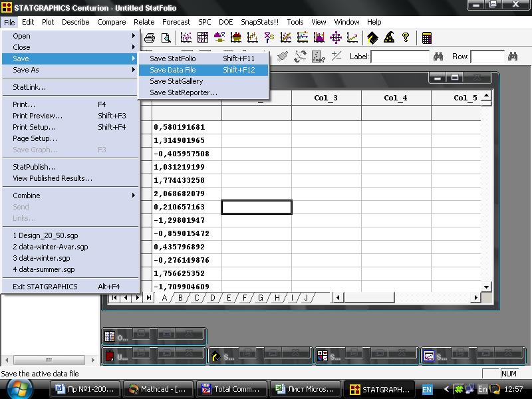Image resolution: width=532 pixels, height=399 pixels.
Task: Click the datasheet vertical scrollbar down arrow
Action: pos(486,287)
